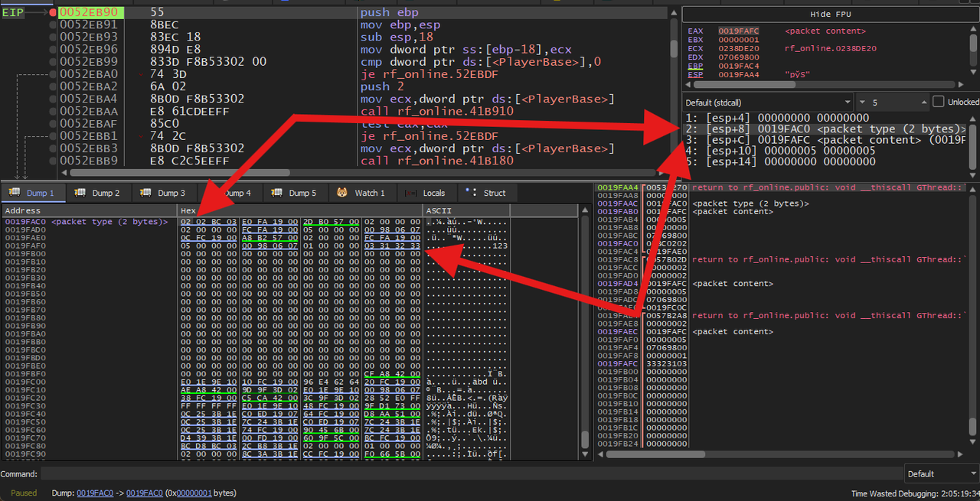Select argument row 4: [esp+10]
This screenshot has height=501, width=980.
click(x=825, y=151)
